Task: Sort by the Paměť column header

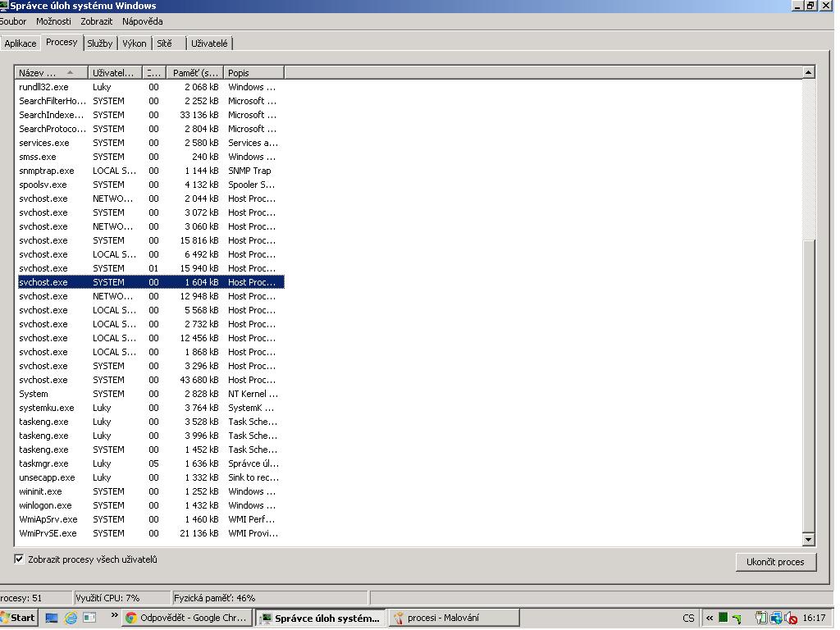Action: click(195, 73)
